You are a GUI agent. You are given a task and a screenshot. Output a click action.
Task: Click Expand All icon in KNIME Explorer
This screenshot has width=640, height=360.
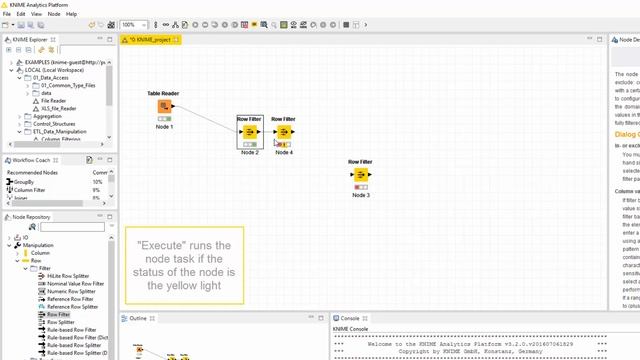[9, 50]
